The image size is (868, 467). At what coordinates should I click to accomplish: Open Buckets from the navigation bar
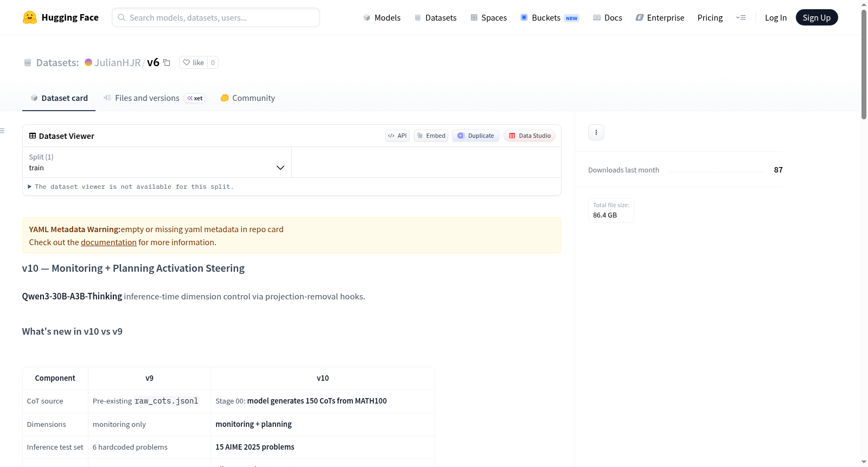[550, 17]
